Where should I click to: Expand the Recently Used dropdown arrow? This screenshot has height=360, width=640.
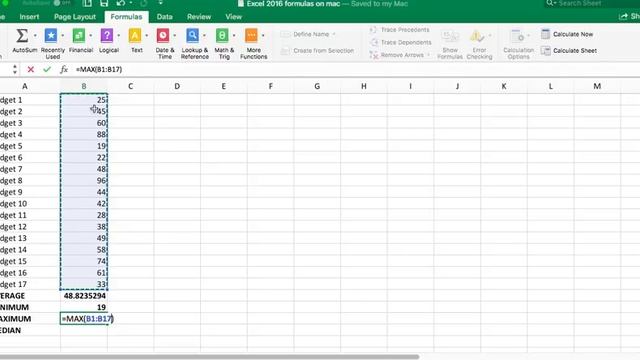point(63,36)
